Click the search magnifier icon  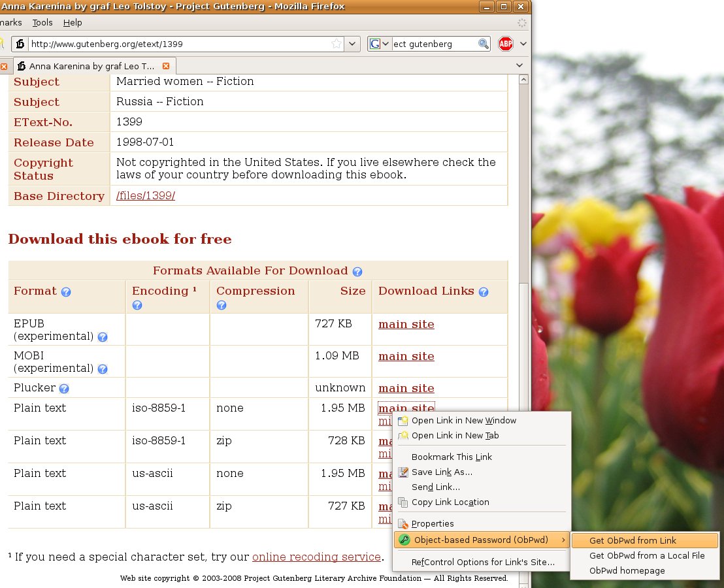click(x=483, y=44)
